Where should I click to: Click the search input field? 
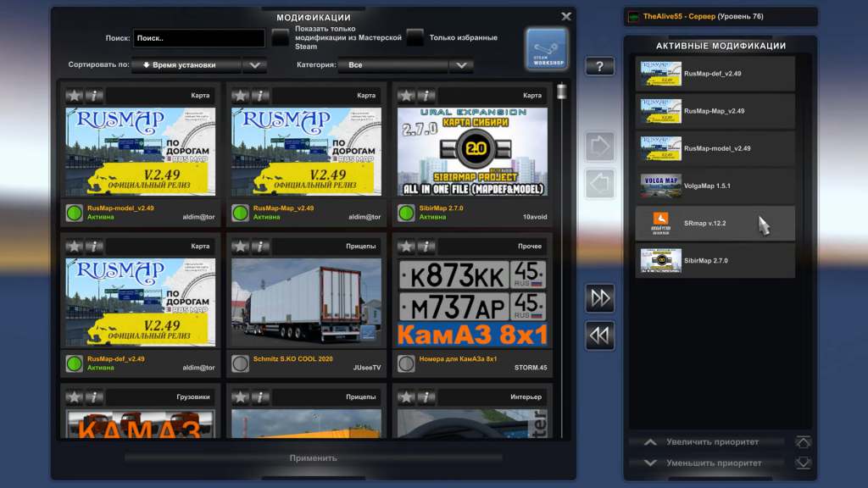198,38
